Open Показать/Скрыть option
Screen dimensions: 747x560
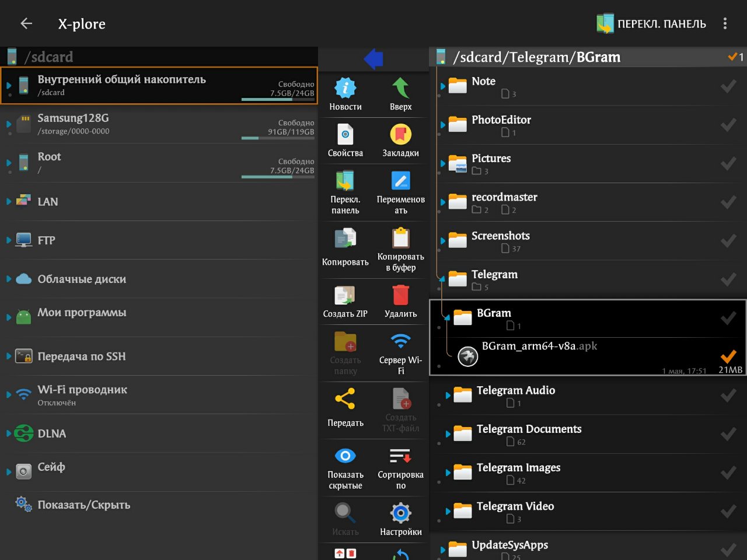tap(159, 505)
